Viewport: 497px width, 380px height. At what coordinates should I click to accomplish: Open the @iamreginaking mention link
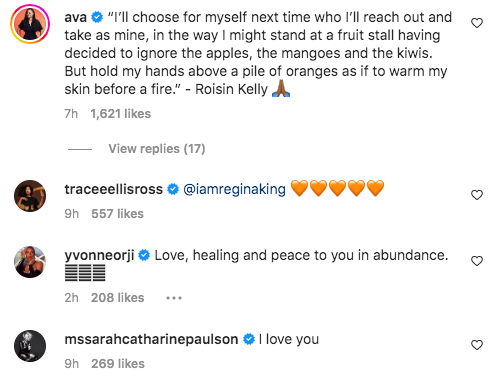(x=234, y=189)
